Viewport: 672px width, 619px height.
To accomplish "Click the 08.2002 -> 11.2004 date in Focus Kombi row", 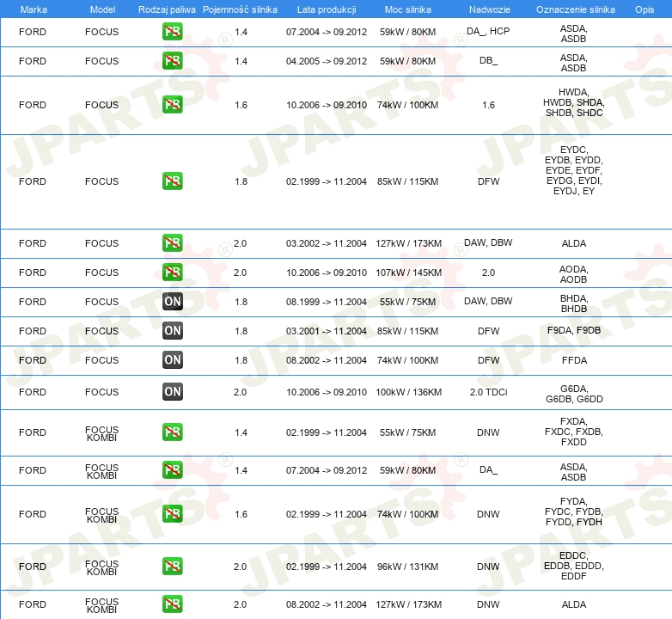I will 327,604.
